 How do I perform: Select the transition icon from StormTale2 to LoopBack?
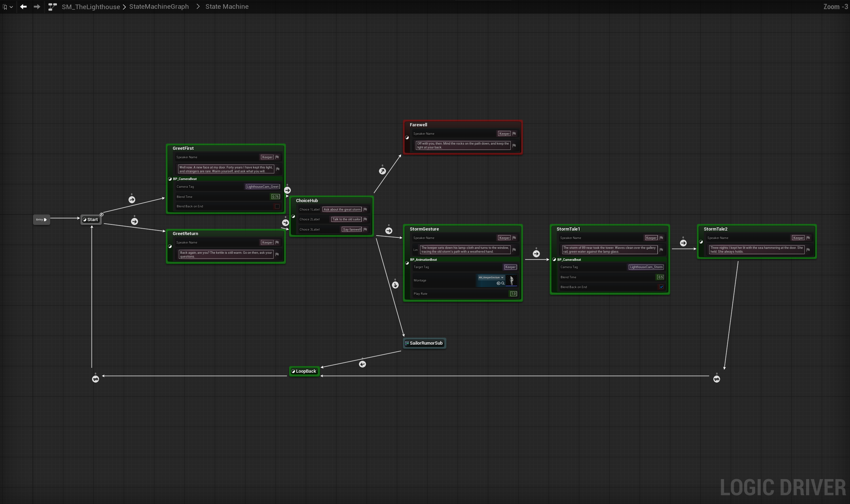pos(717,379)
